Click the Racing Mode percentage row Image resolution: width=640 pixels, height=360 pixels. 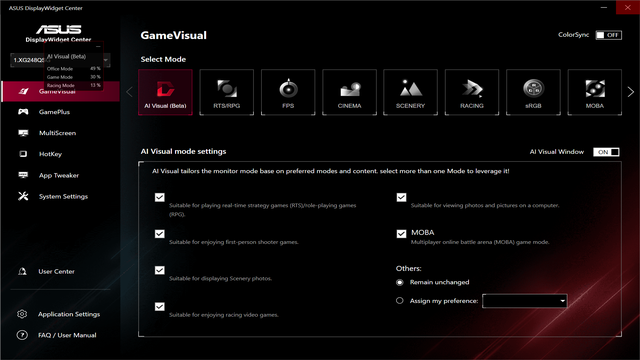[73, 85]
